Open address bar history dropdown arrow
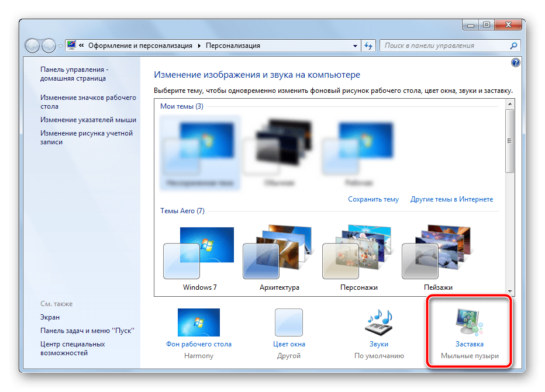 point(355,46)
